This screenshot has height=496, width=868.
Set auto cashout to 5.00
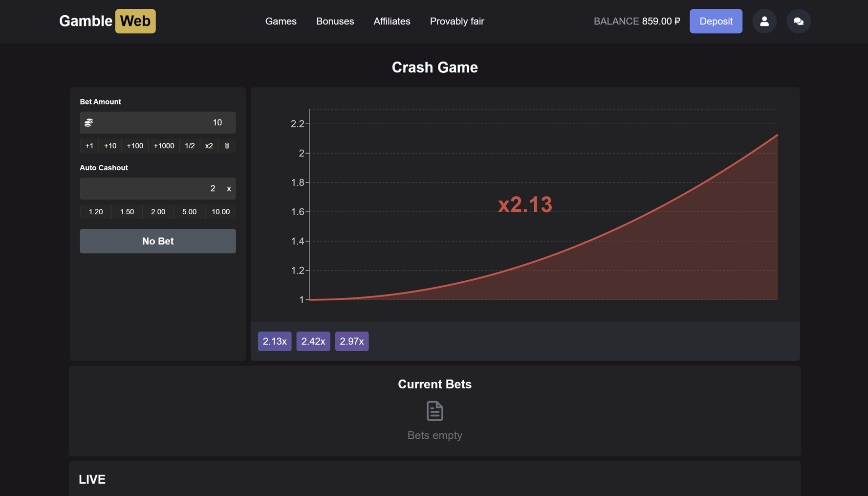[189, 211]
